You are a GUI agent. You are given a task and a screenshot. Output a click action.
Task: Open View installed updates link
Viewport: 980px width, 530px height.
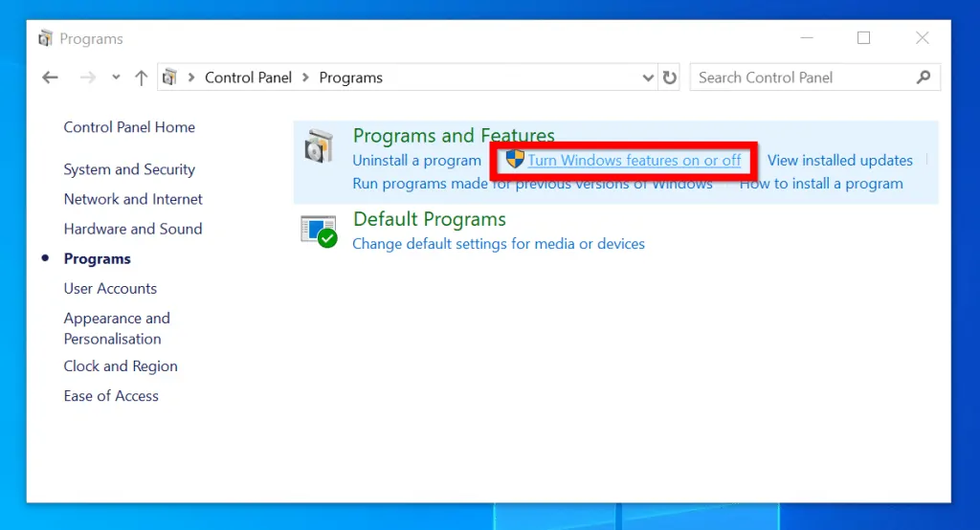click(x=839, y=161)
